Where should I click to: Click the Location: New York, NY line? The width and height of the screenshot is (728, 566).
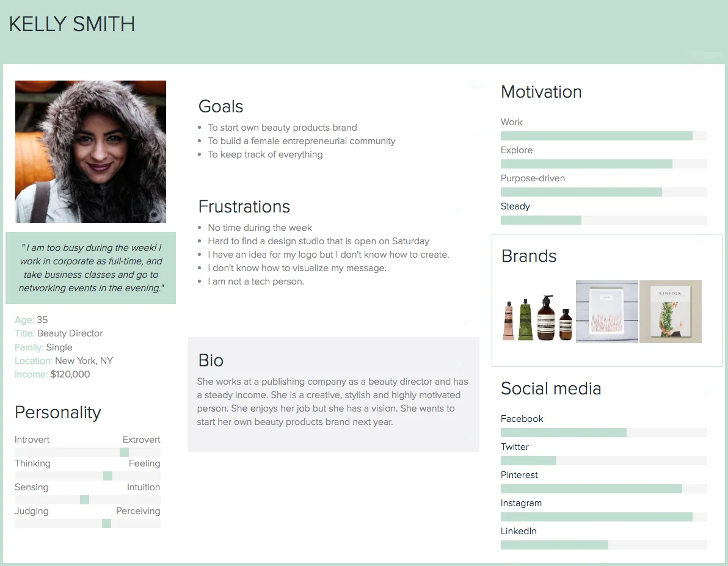click(x=64, y=361)
